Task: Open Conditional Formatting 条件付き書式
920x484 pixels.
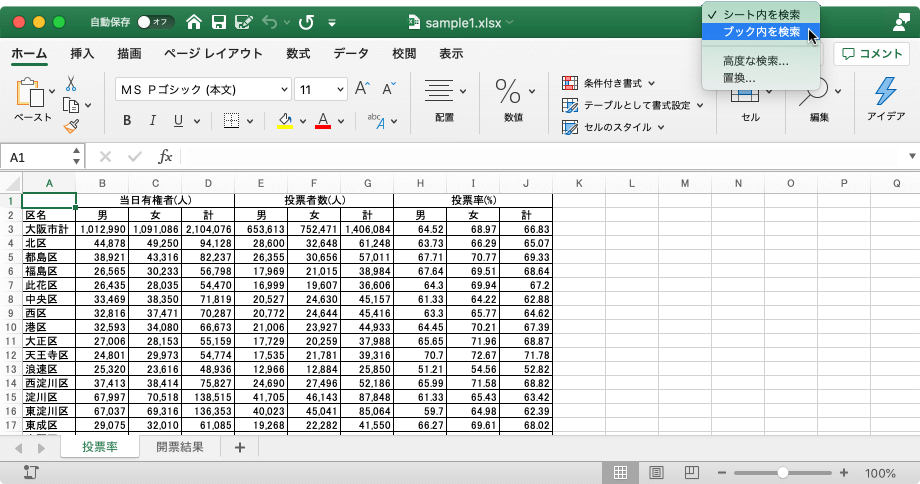Action: (608, 83)
